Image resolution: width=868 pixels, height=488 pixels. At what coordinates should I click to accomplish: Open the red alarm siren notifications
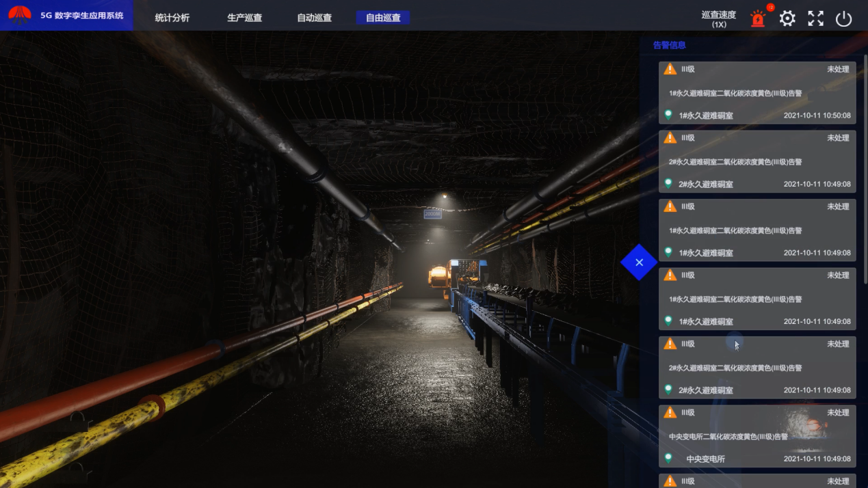[x=758, y=18]
